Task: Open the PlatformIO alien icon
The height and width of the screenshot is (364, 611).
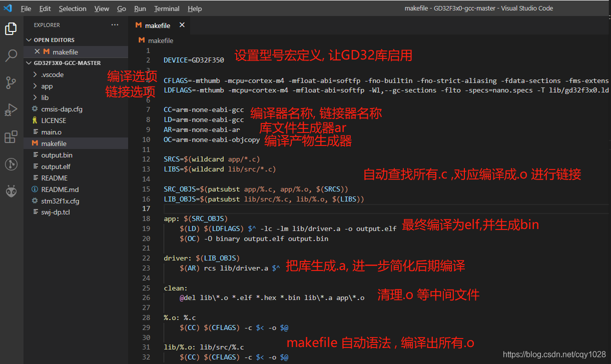Action: pyautogui.click(x=11, y=191)
